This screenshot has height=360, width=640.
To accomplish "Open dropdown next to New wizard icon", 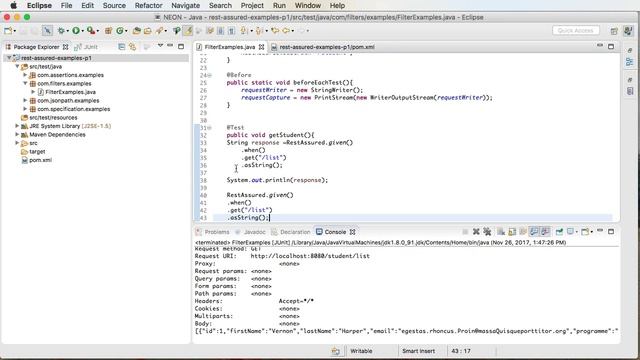I will click(15, 31).
